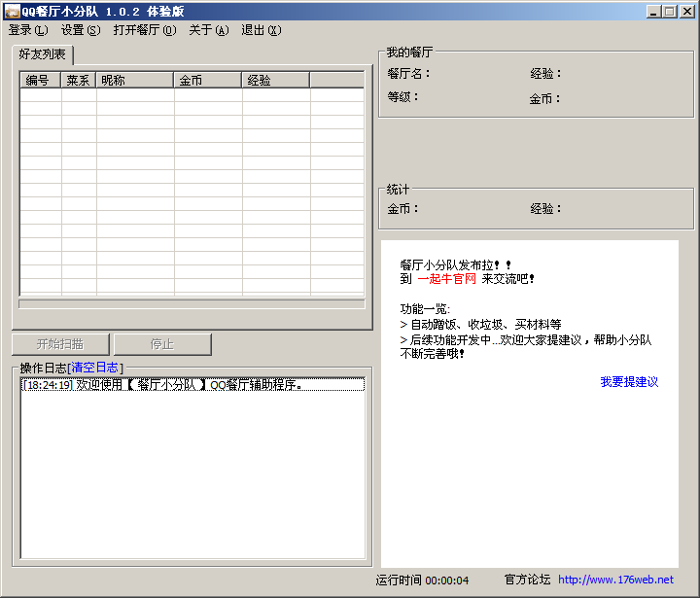Open the http://www.176web.net forum link
This screenshot has height=598, width=700.
pyautogui.click(x=615, y=580)
